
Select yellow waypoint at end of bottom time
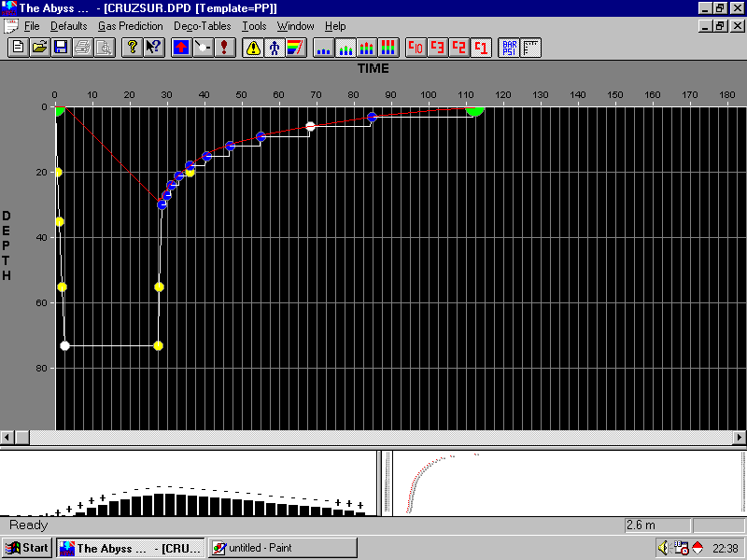point(158,345)
